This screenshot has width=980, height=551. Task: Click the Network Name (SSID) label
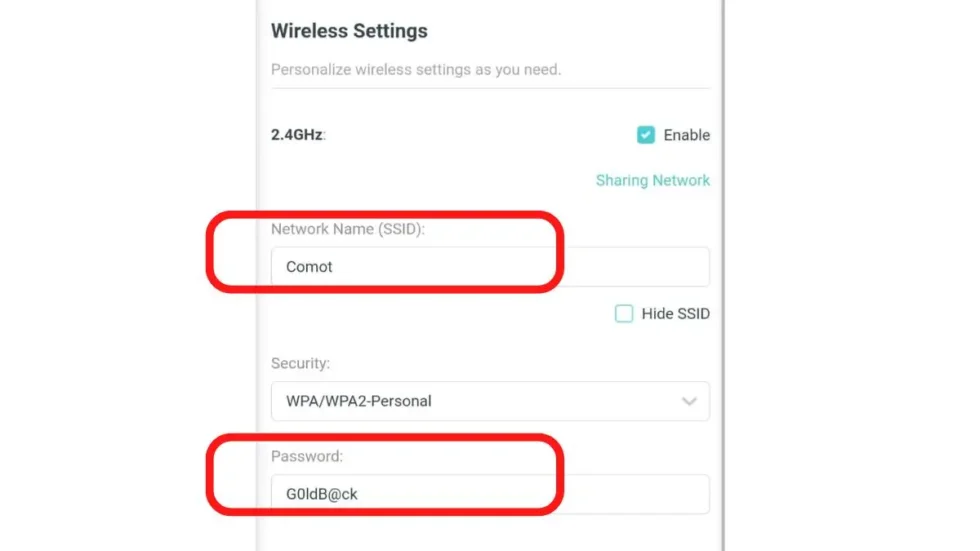pyautogui.click(x=347, y=229)
